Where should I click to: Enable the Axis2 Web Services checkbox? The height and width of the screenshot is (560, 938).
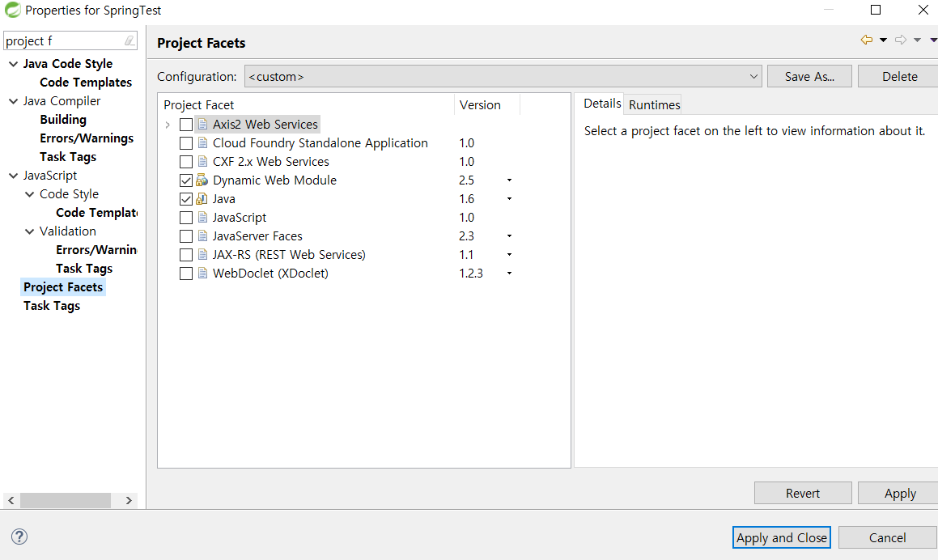186,125
